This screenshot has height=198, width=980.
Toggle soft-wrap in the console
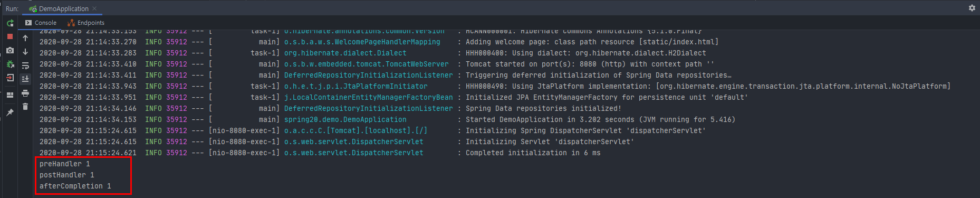(25, 65)
